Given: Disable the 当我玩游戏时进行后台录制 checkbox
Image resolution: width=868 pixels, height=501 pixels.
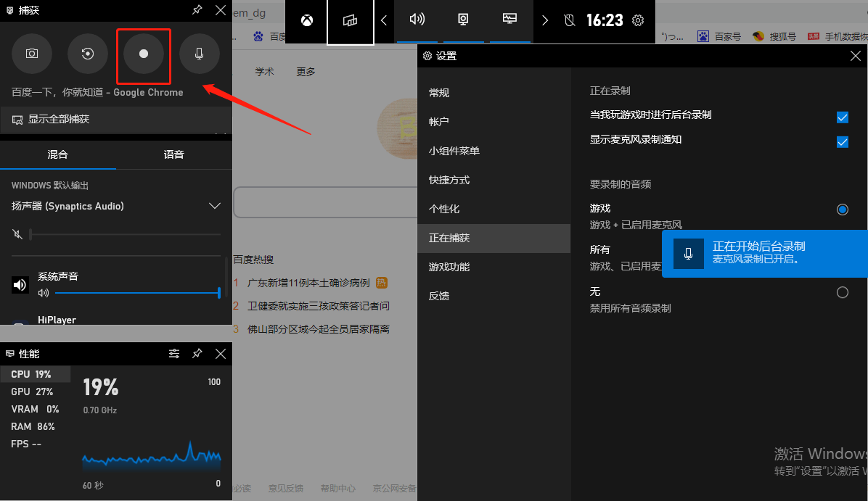Looking at the screenshot, I should [843, 117].
